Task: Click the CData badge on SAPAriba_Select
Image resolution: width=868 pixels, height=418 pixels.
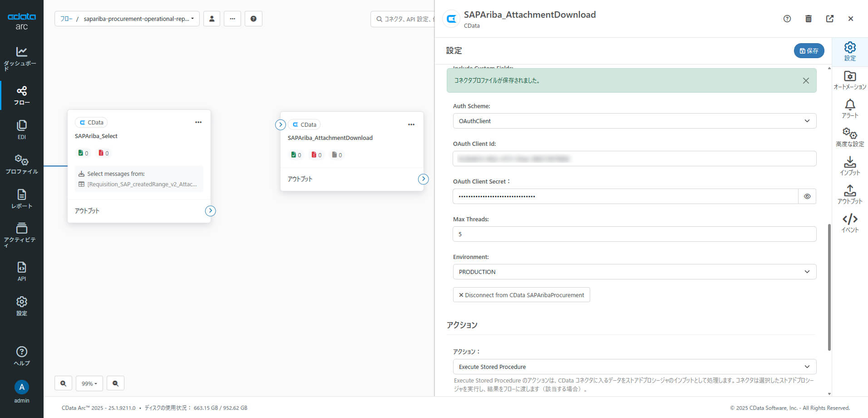Action: 91,122
